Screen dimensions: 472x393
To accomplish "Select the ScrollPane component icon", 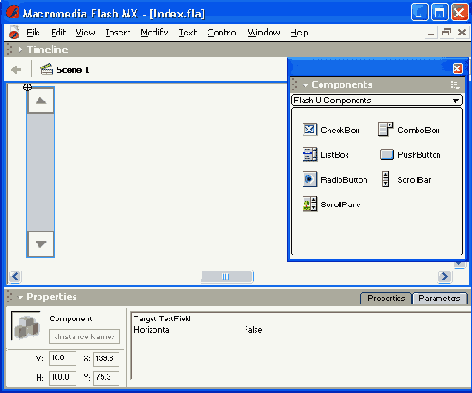I will point(310,204).
